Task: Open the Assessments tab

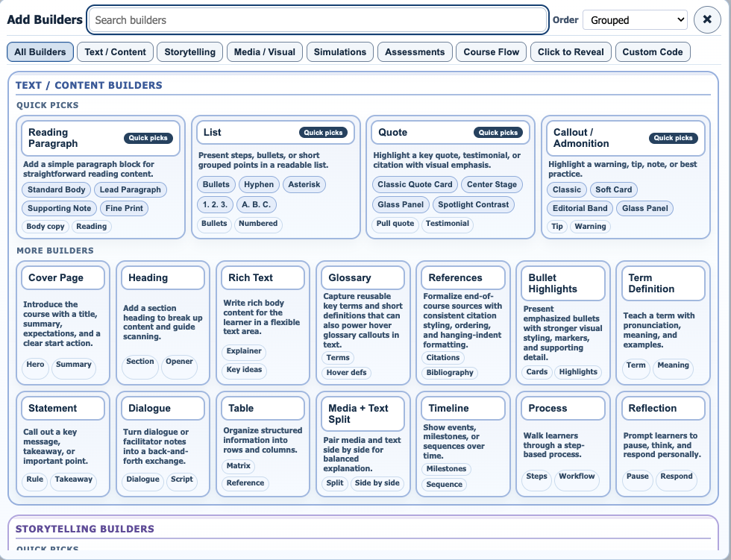Action: [415, 51]
